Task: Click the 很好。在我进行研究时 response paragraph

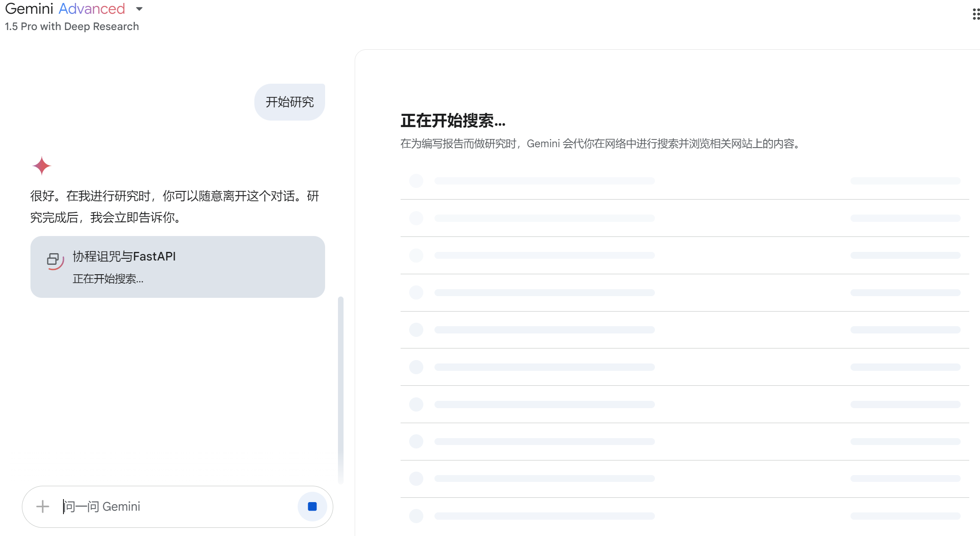Action: 175,207
